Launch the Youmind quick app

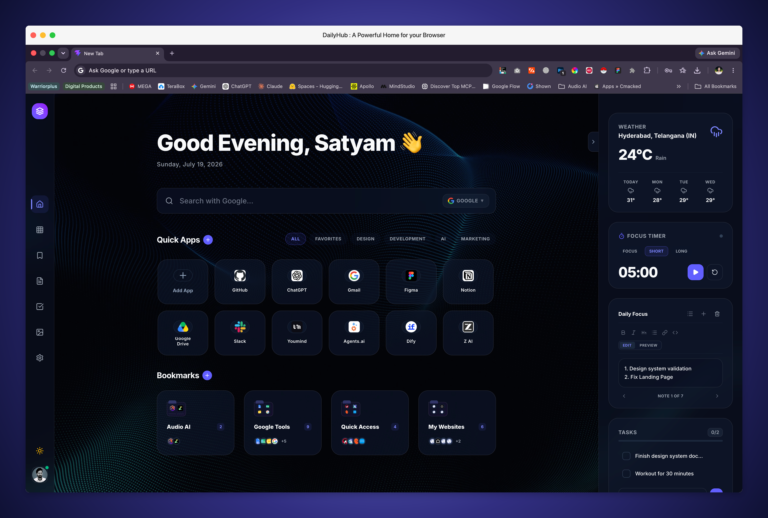[297, 333]
